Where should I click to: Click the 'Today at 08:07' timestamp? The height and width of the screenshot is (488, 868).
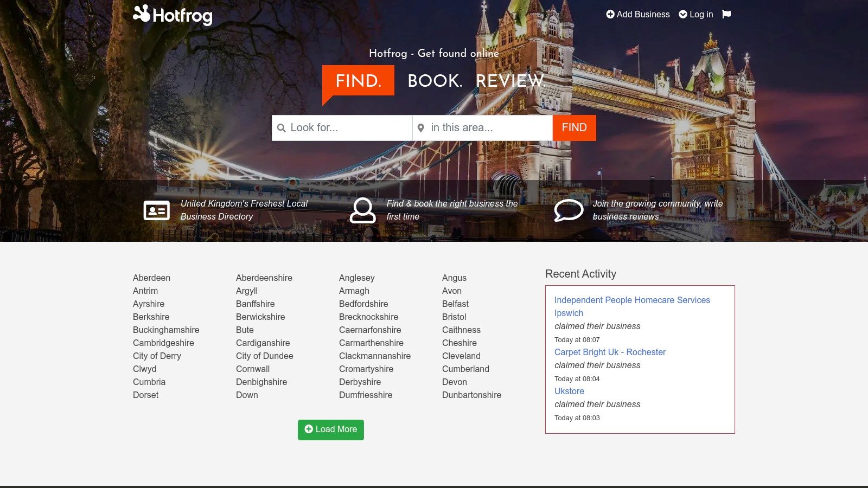[577, 340]
